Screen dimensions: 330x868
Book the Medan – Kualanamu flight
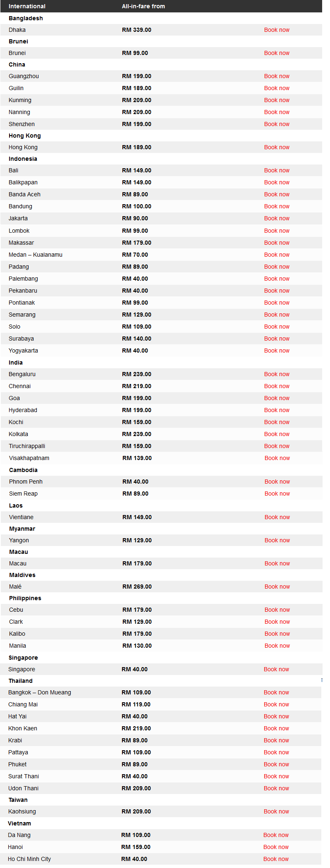click(x=277, y=255)
